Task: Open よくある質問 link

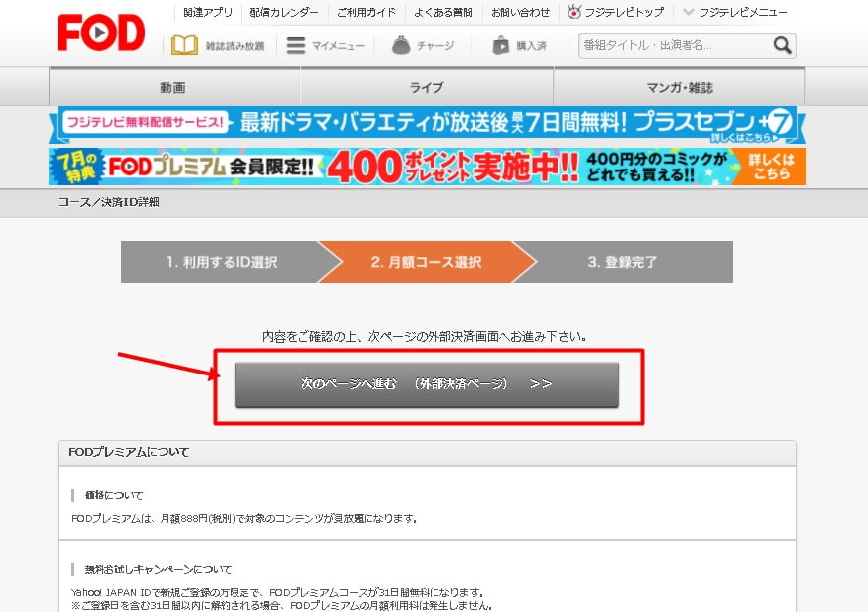Action: [x=443, y=12]
